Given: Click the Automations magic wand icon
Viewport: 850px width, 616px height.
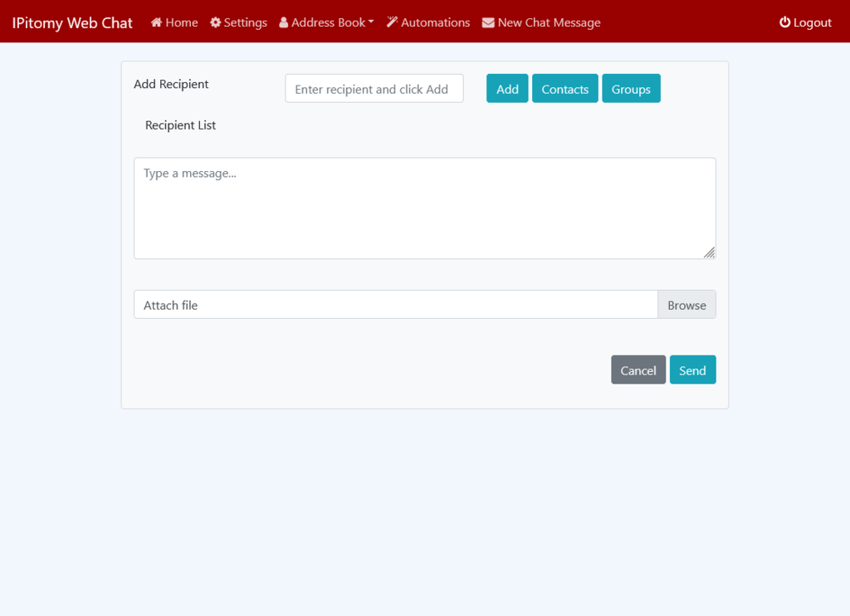Looking at the screenshot, I should click(392, 22).
